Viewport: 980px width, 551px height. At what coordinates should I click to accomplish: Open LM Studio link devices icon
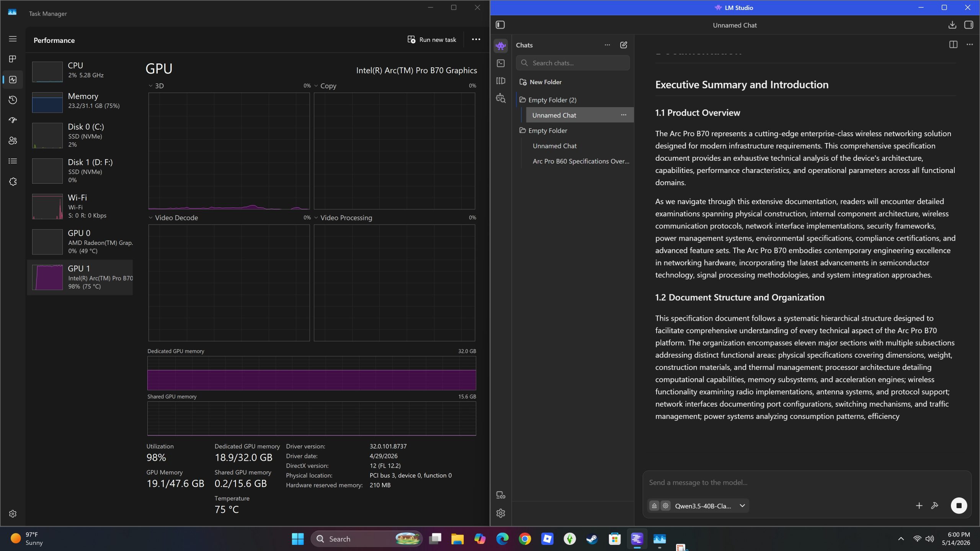pyautogui.click(x=501, y=495)
